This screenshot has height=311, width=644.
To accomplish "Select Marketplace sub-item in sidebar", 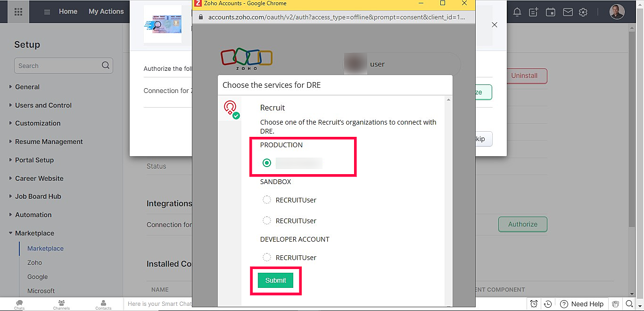I will pos(45,248).
